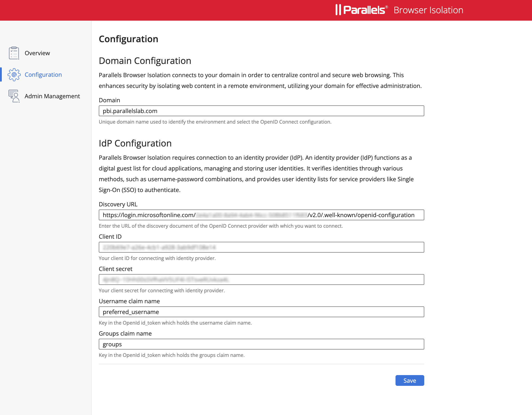The width and height of the screenshot is (532, 415).
Task: Click the Overview clipboard icon
Action: [x=14, y=53]
